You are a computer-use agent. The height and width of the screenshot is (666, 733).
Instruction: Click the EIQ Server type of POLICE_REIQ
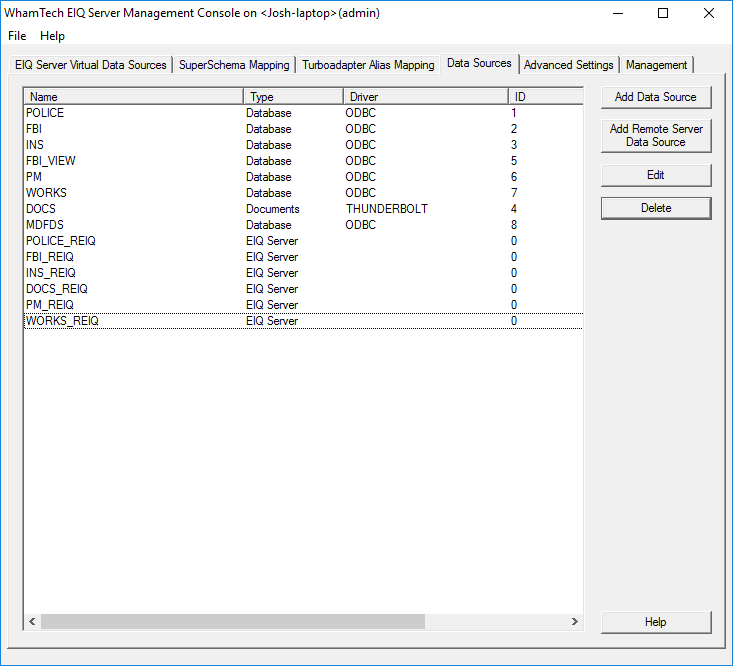click(272, 241)
